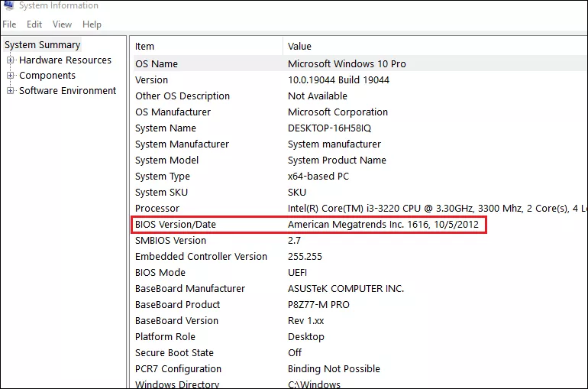Click the UEFI value
The image size is (588, 389).
click(x=297, y=273)
